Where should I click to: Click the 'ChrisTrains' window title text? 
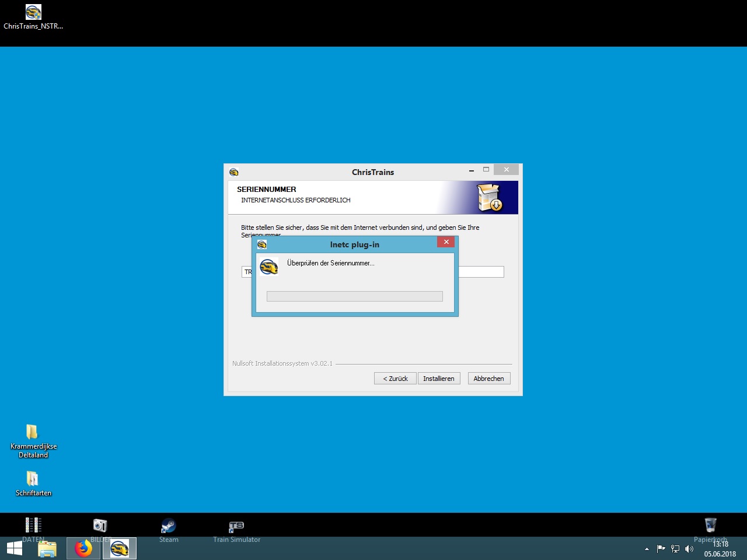373,172
